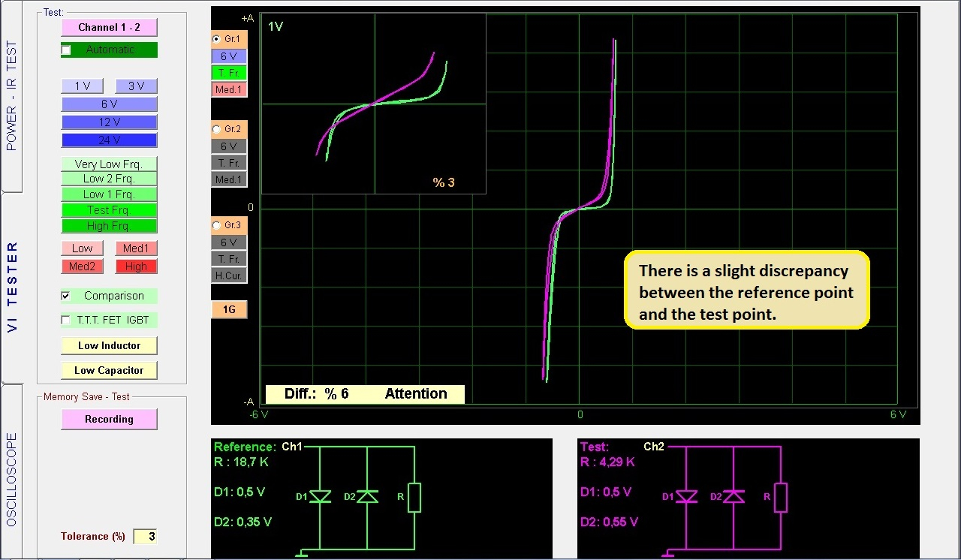This screenshot has width=961, height=560.
Task: Enable the Automatic checkbox
Action: pyautogui.click(x=67, y=50)
